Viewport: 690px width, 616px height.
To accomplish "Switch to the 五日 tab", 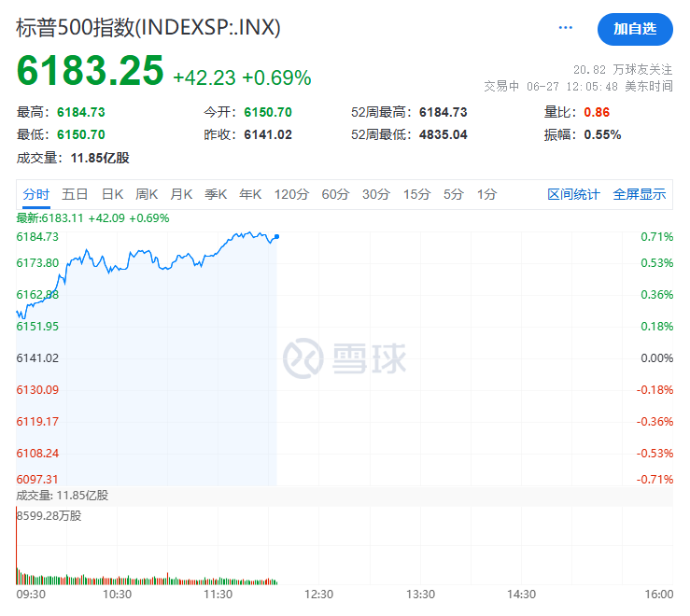I will click(x=75, y=194).
